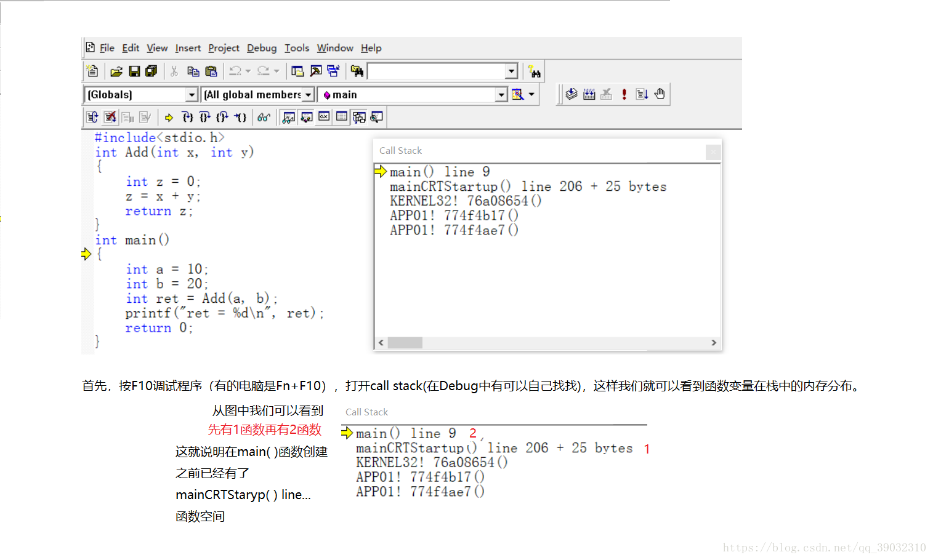This screenshot has width=933, height=560.
Task: Open the File menu
Action: click(107, 48)
